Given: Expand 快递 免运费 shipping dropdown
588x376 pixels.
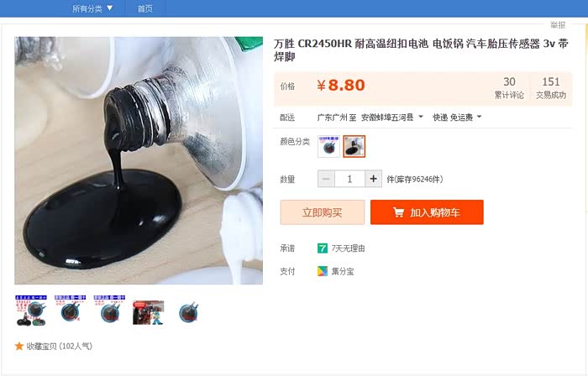Looking at the screenshot, I should coord(457,117).
